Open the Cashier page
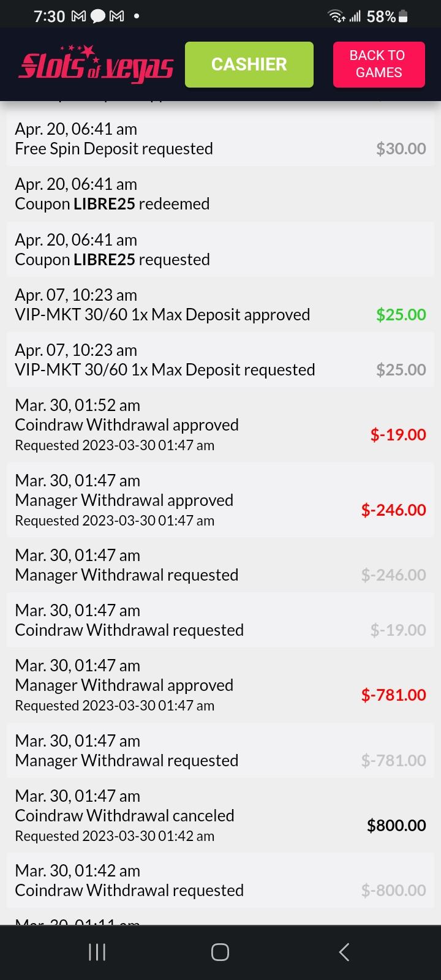 [x=249, y=64]
